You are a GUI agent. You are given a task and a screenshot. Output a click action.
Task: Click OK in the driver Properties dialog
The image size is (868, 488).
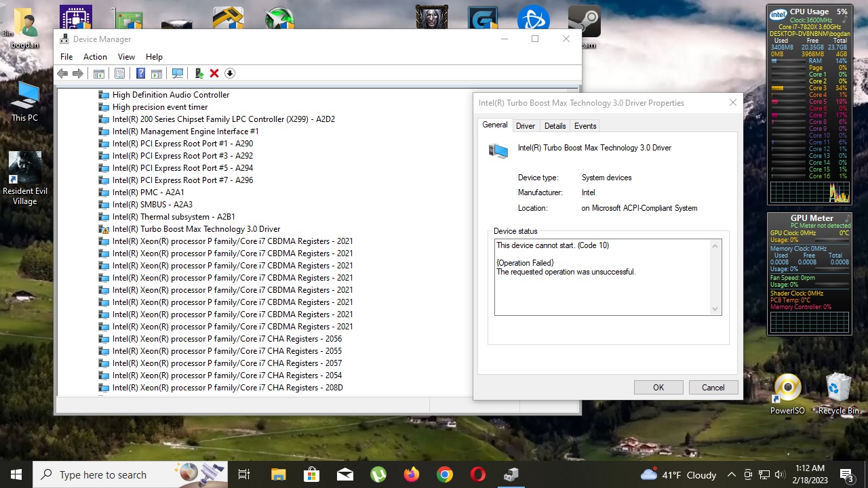click(x=658, y=388)
